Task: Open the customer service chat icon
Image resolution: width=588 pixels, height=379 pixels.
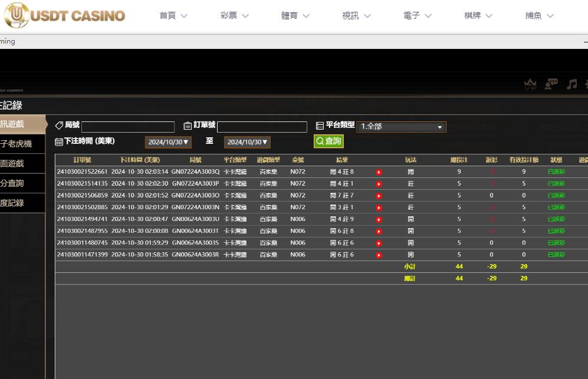Action: coord(551,84)
